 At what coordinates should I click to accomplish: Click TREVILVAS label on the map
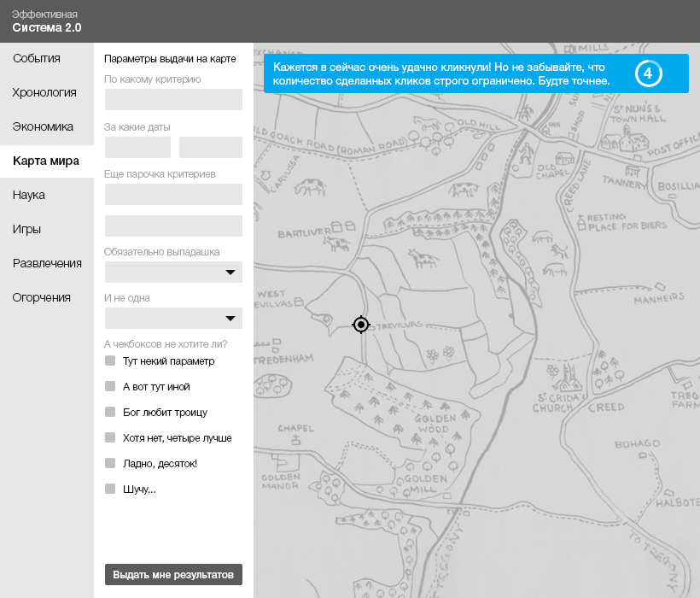(400, 325)
